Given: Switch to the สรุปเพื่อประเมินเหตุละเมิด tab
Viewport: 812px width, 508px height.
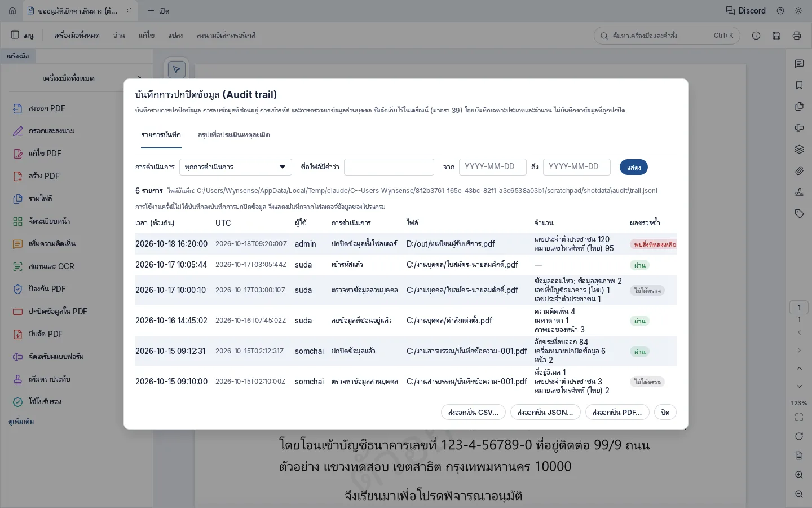Looking at the screenshot, I should click(x=234, y=135).
